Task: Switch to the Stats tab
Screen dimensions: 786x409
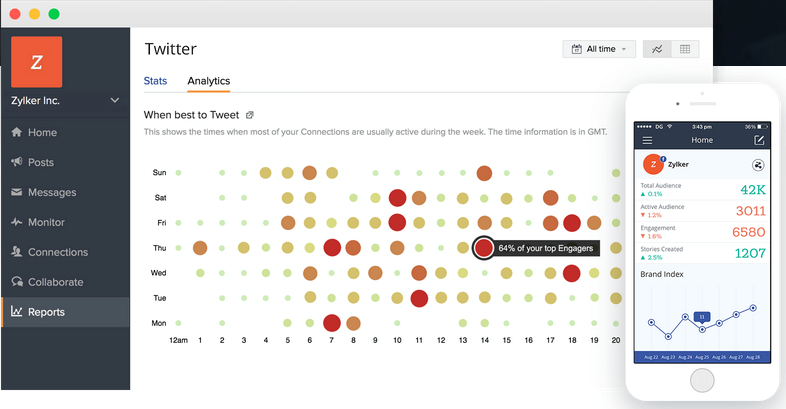Action: click(x=155, y=81)
